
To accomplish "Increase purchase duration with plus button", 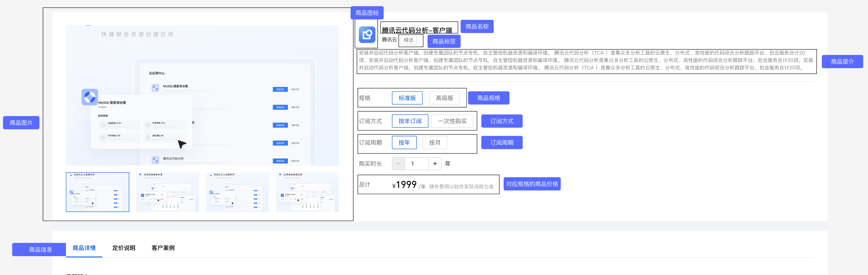I will point(435,164).
